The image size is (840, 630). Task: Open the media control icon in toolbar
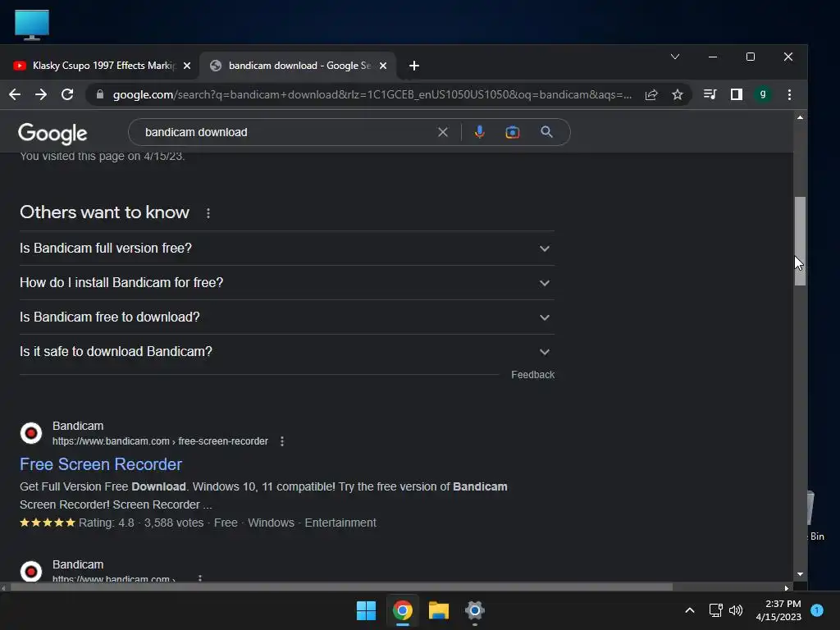(x=710, y=95)
